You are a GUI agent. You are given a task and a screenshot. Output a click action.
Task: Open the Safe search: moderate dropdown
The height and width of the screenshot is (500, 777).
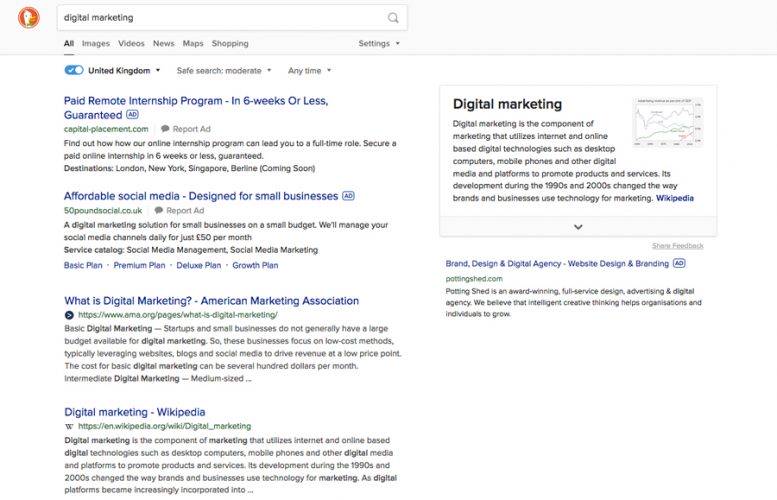click(224, 70)
